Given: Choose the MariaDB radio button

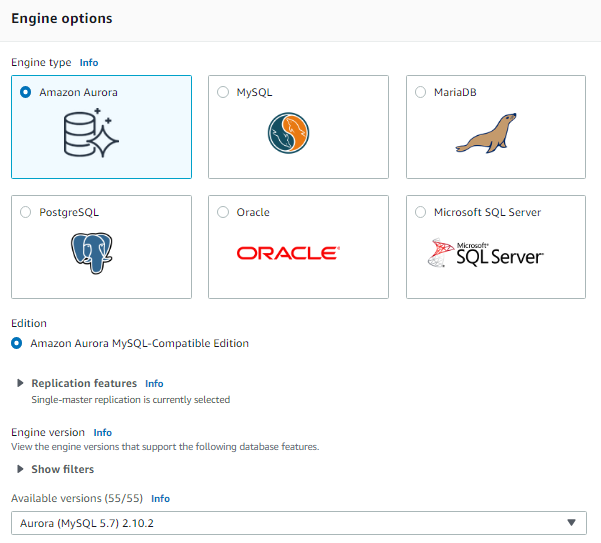Looking at the screenshot, I should (x=420, y=92).
